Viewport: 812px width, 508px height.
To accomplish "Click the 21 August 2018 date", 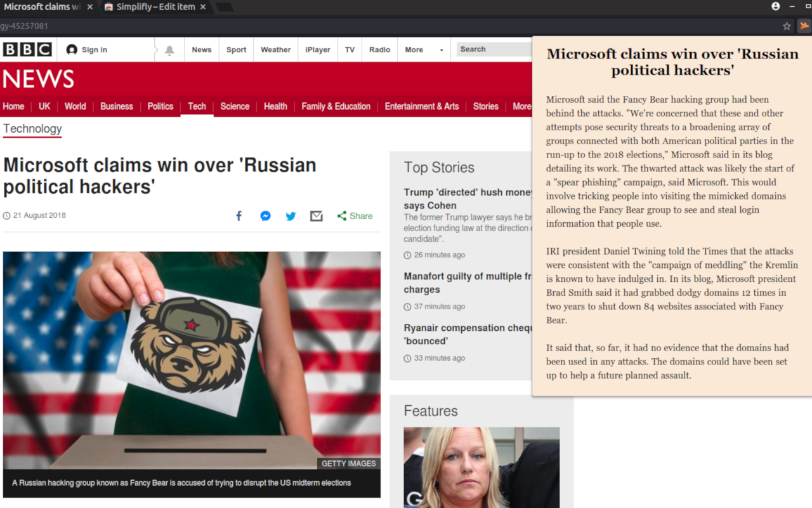I will click(x=39, y=215).
